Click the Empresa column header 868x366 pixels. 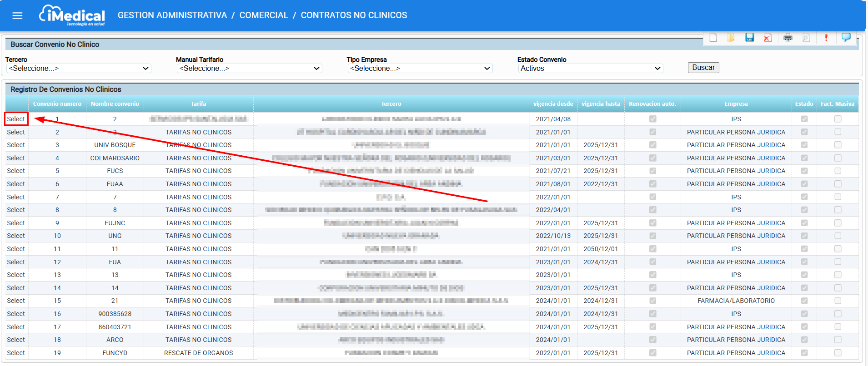(x=736, y=104)
